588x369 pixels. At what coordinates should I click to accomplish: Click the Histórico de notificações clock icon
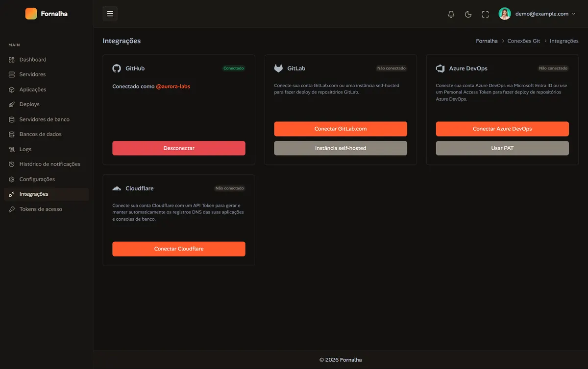click(x=12, y=164)
